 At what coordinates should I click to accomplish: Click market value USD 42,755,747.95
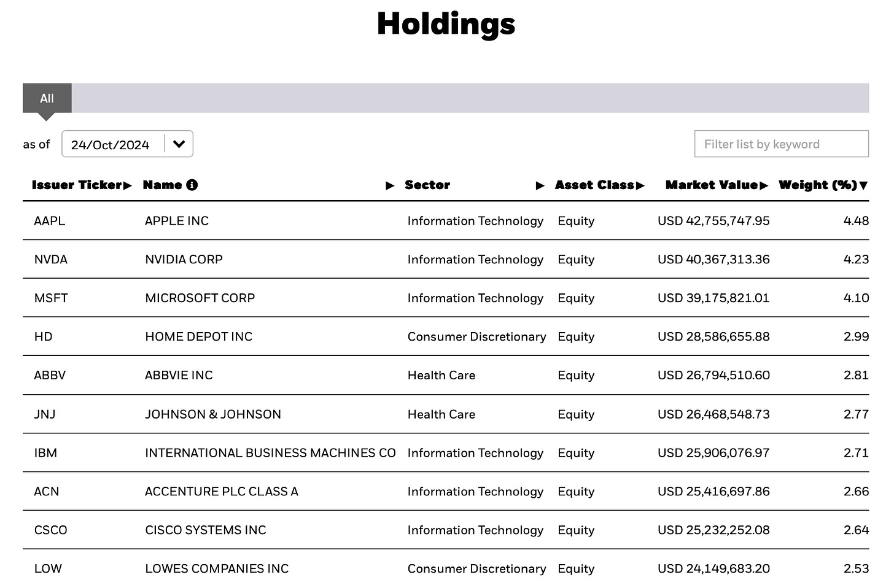713,221
